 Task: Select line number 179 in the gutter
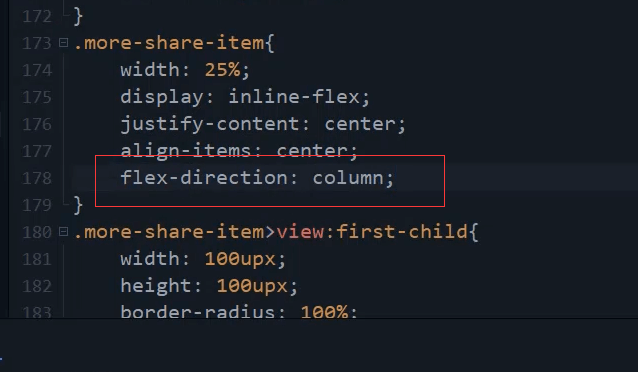[37, 205]
